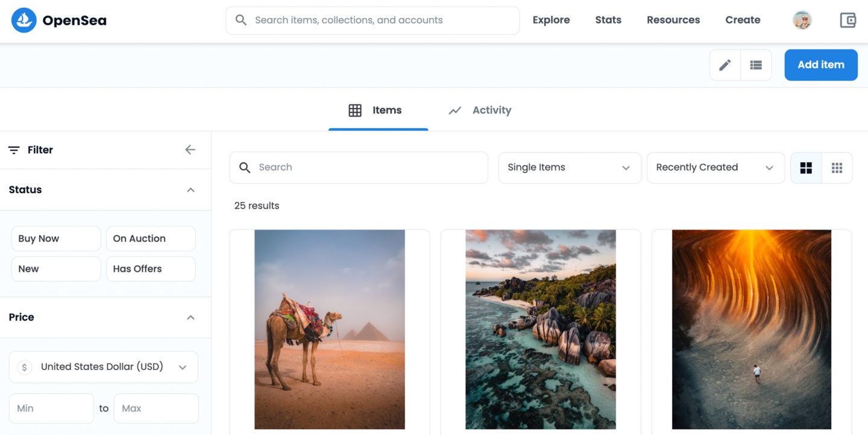Toggle the Has Offers status filter

[151, 269]
